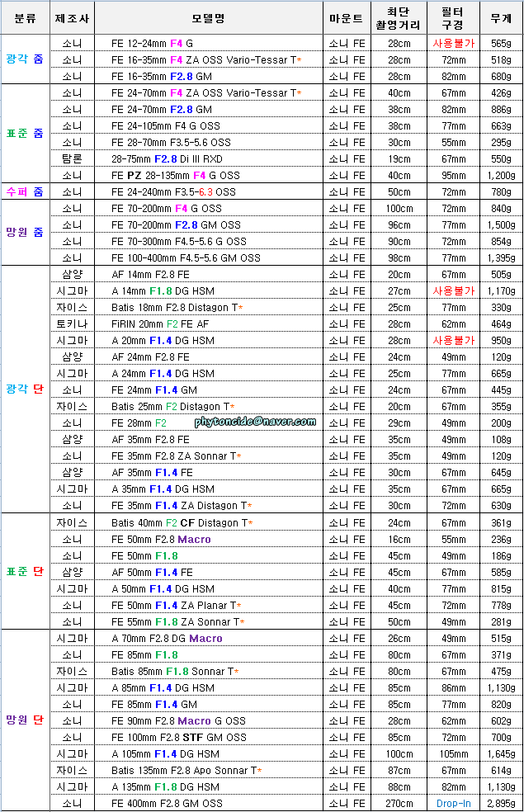Click model A 14mm F1.8 DG HSM
Image resolution: width=524 pixels, height=812 pixels.
[163, 291]
